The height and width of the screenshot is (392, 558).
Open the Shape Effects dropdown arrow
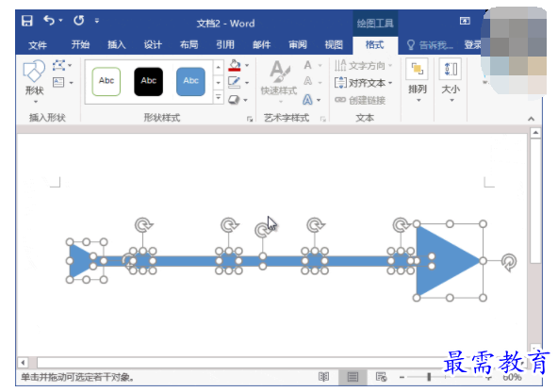click(x=246, y=100)
